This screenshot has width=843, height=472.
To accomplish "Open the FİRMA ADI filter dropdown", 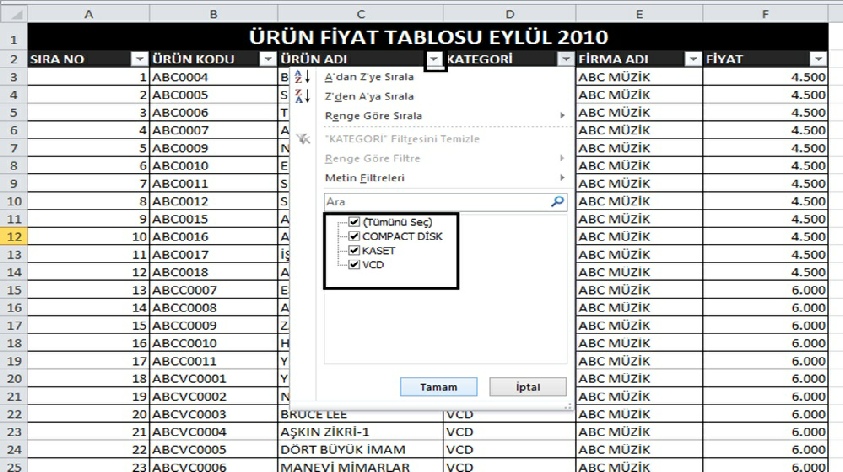I will (x=692, y=60).
